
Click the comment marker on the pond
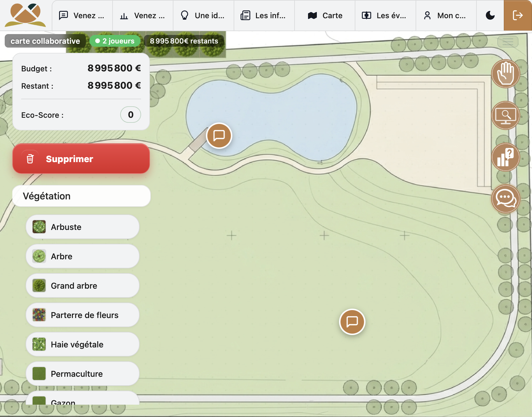pos(219,136)
